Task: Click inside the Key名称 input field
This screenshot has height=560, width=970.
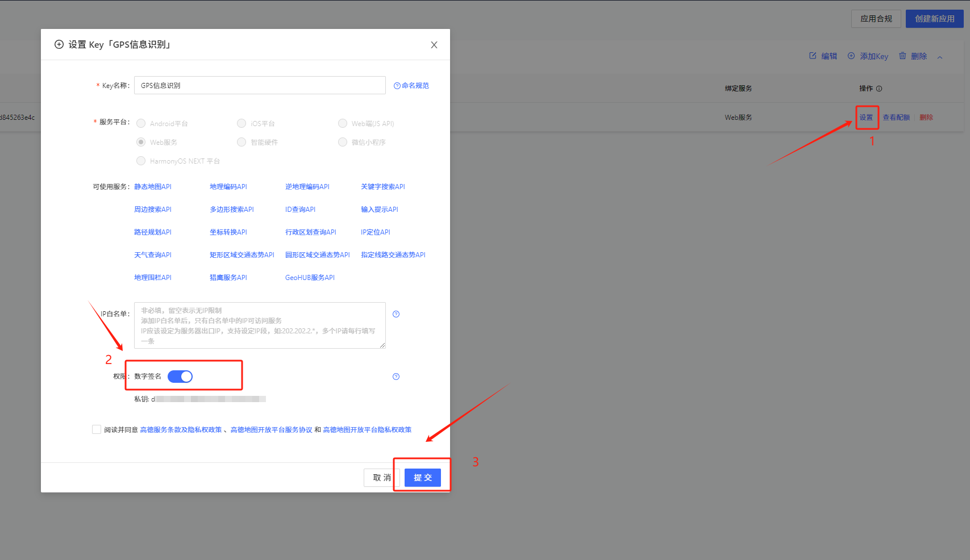Action: click(x=260, y=86)
